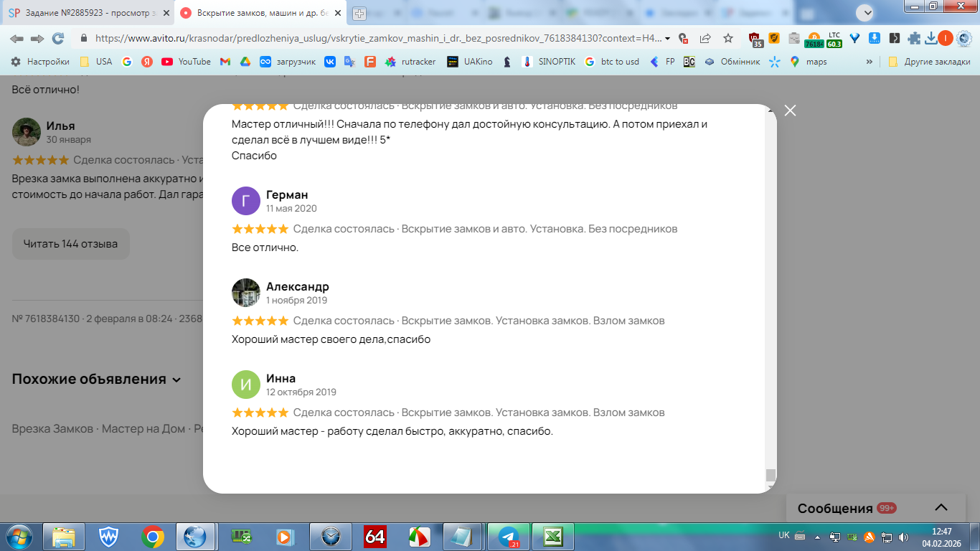980x551 pixels.
Task: Open Chrome from the taskbar icon
Action: click(153, 536)
